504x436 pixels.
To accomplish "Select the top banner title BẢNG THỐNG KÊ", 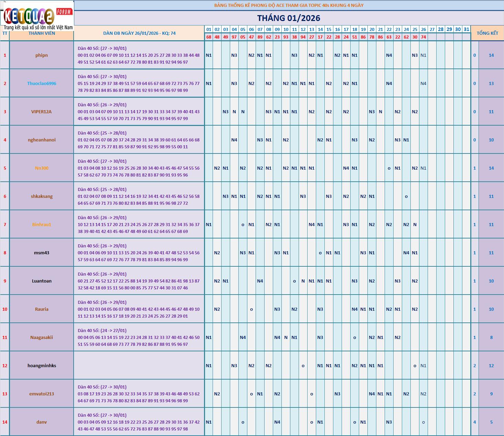I will pyautogui.click(x=289, y=5).
